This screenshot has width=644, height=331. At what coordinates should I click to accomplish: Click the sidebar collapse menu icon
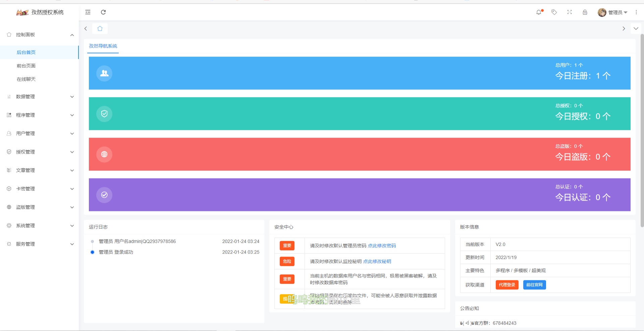88,12
